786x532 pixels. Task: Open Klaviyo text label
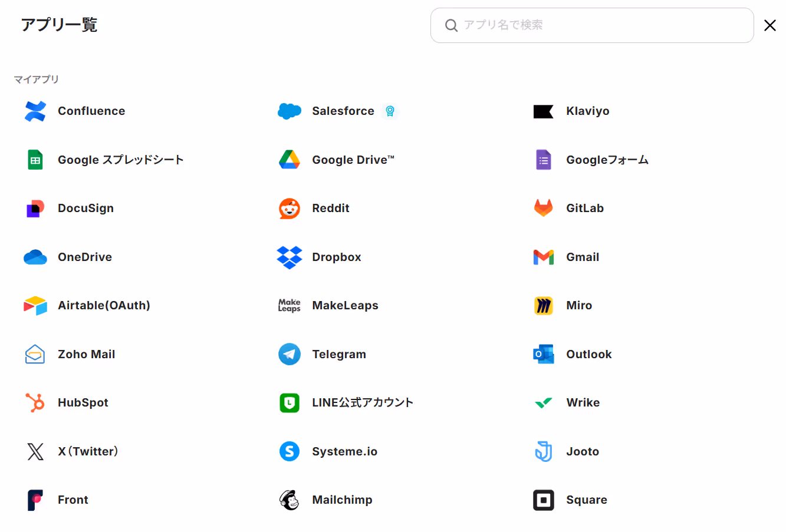[588, 111]
